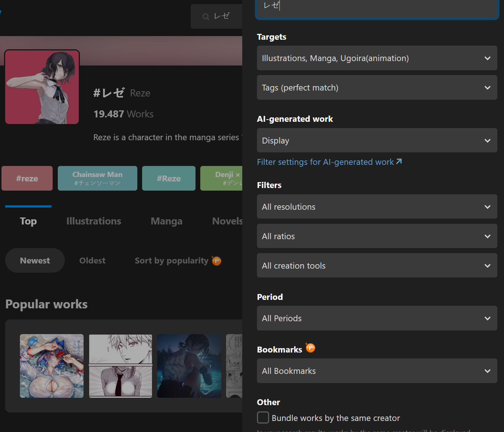Switch to the Top tab
504x432 pixels.
[x=28, y=221]
